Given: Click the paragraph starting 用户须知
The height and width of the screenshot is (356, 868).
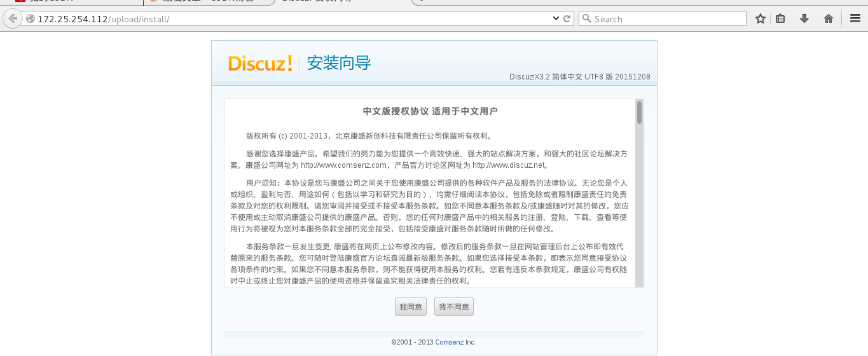Looking at the screenshot, I should coord(430,206).
